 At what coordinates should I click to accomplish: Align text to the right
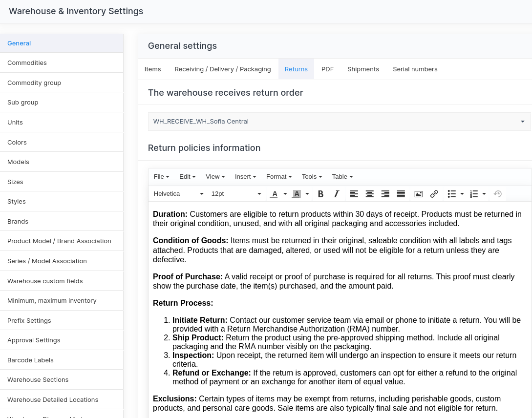click(x=385, y=194)
